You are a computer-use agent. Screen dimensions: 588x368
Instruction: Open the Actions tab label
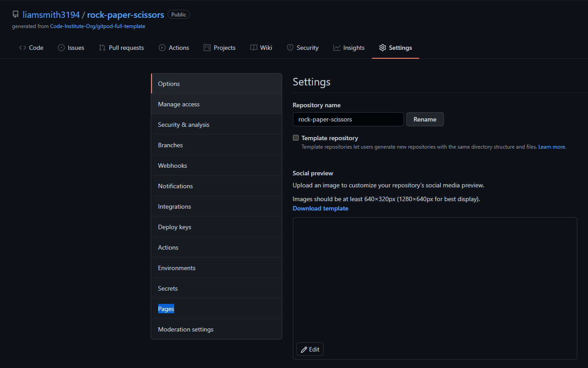(x=179, y=48)
